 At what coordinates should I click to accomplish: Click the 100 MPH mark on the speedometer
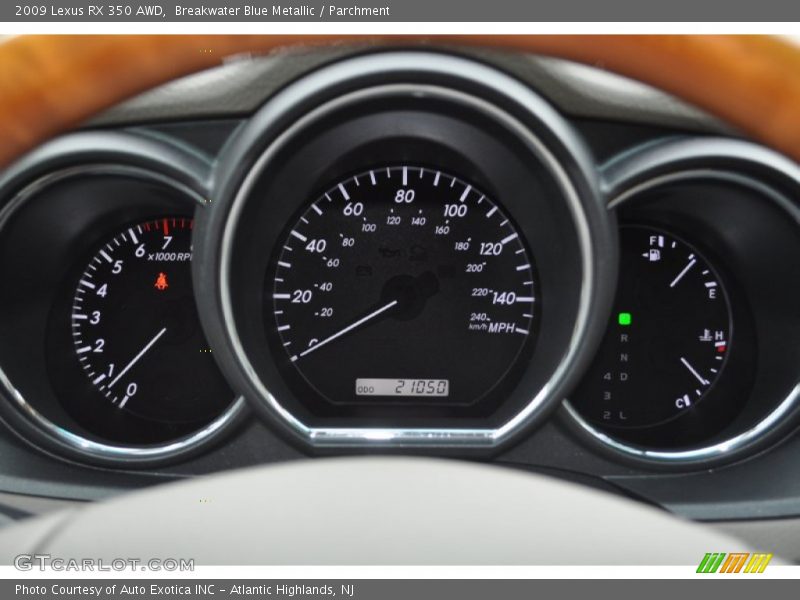pyautogui.click(x=455, y=210)
